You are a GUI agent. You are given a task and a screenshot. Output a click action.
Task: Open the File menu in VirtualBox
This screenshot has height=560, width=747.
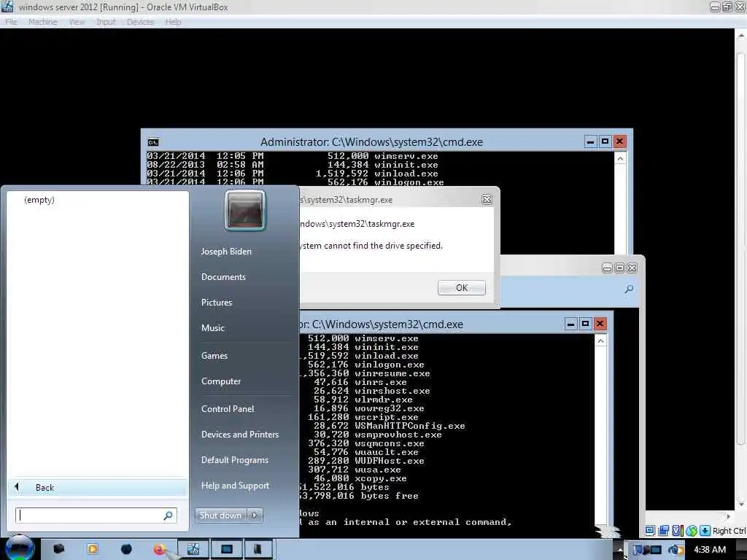pos(12,22)
